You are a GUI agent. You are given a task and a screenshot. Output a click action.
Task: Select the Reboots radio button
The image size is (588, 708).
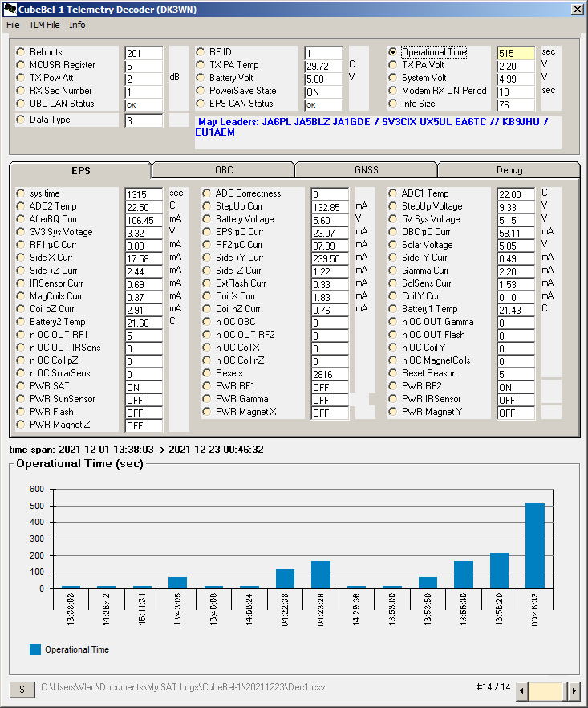[x=21, y=52]
